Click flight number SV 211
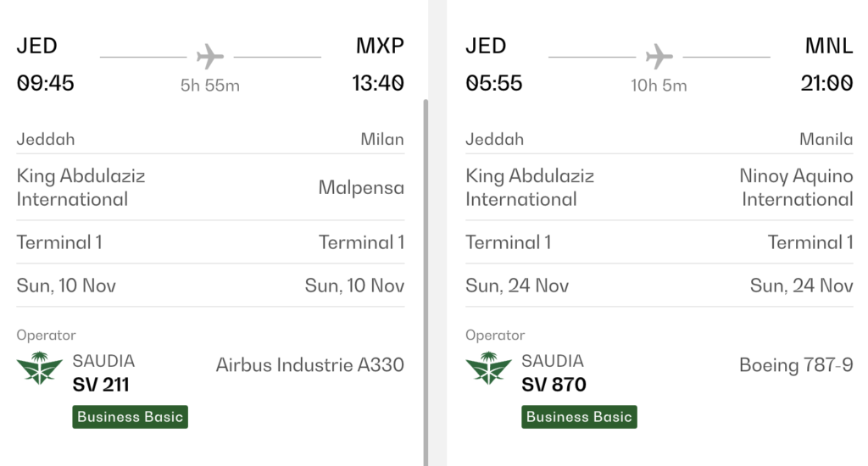The image size is (868, 466). (x=101, y=385)
